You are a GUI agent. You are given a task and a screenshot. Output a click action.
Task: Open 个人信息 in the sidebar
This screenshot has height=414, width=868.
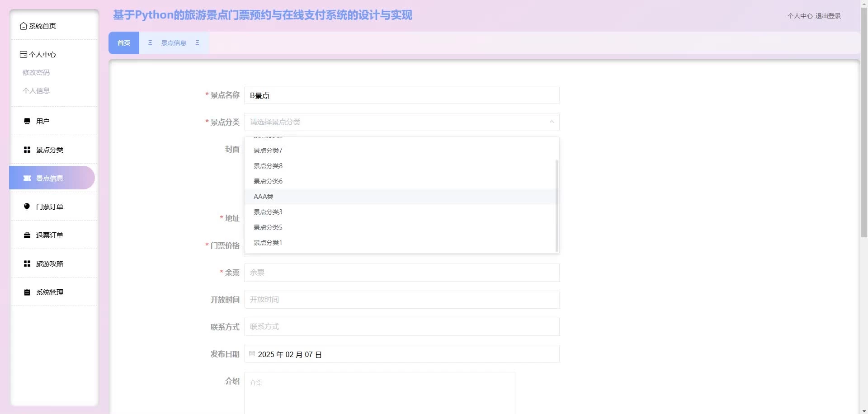click(36, 90)
